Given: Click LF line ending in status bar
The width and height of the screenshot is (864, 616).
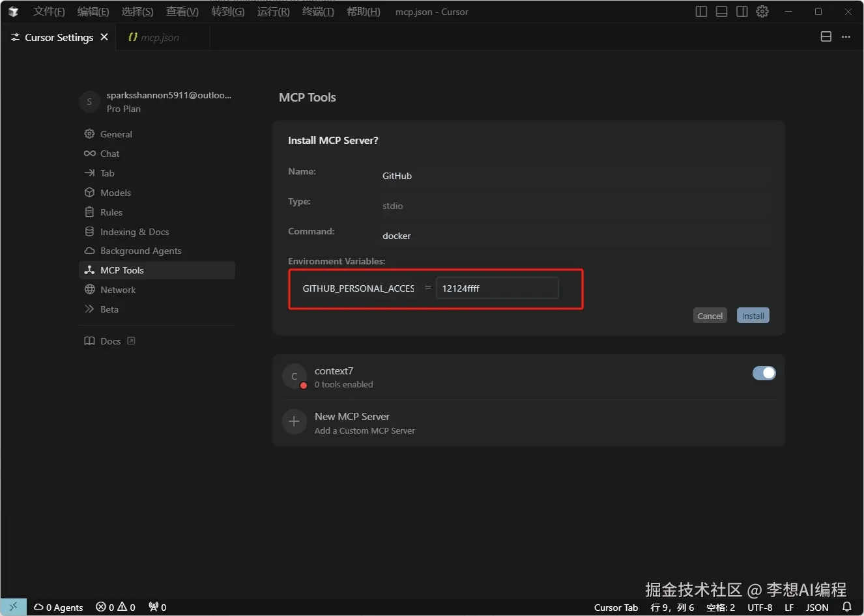Looking at the screenshot, I should pyautogui.click(x=789, y=607).
